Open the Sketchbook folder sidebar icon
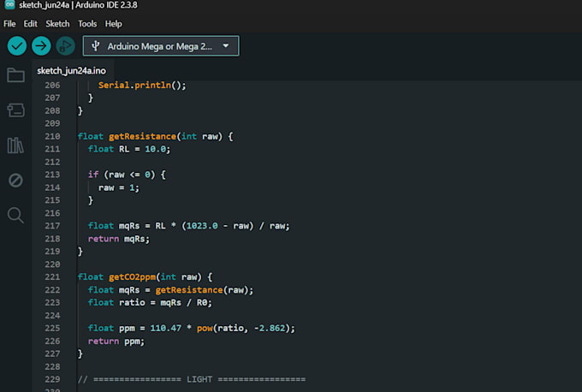The height and width of the screenshot is (392, 582). pyautogui.click(x=15, y=75)
